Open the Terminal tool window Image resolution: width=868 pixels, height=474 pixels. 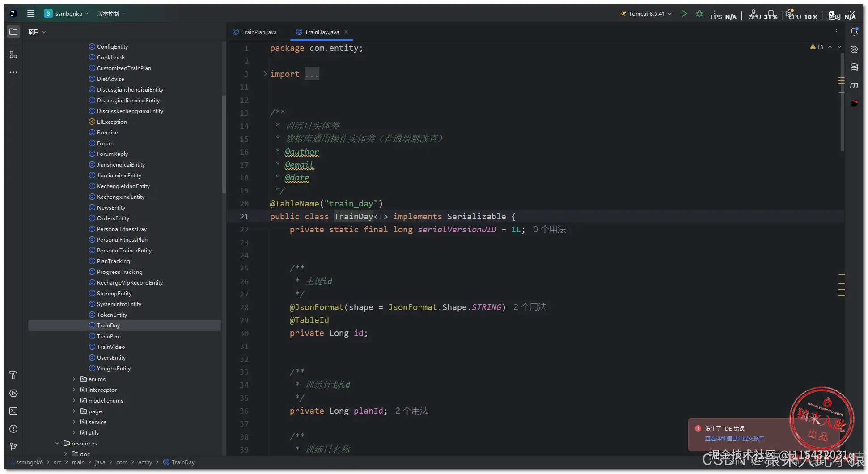point(13,411)
